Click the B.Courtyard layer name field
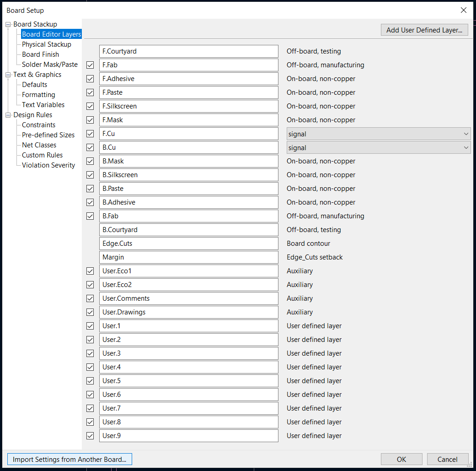The image size is (476, 471). click(188, 230)
